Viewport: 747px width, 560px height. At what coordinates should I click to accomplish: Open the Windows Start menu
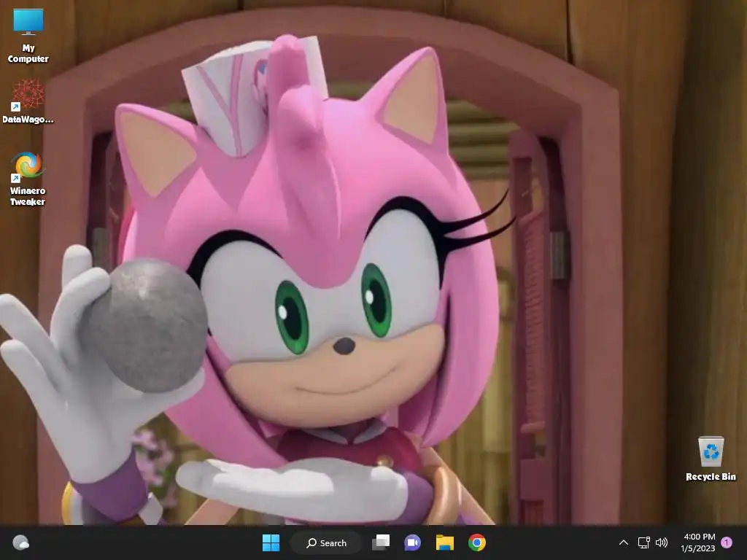click(x=271, y=542)
